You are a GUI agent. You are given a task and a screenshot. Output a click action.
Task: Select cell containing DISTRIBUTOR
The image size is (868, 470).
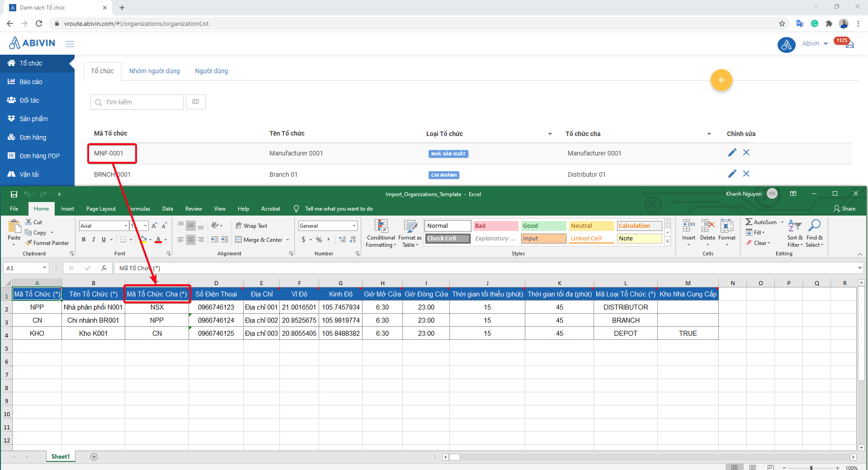click(626, 307)
